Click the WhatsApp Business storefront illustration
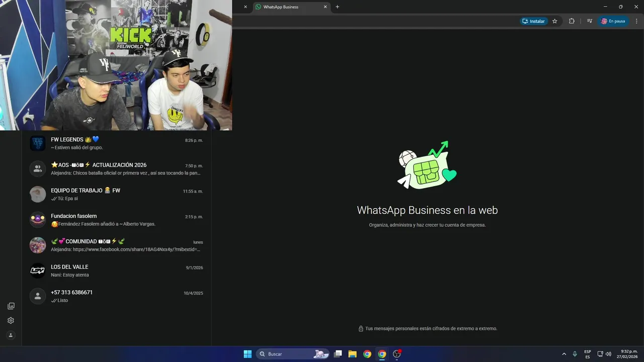Viewport: 644px width, 362px height. click(427, 165)
